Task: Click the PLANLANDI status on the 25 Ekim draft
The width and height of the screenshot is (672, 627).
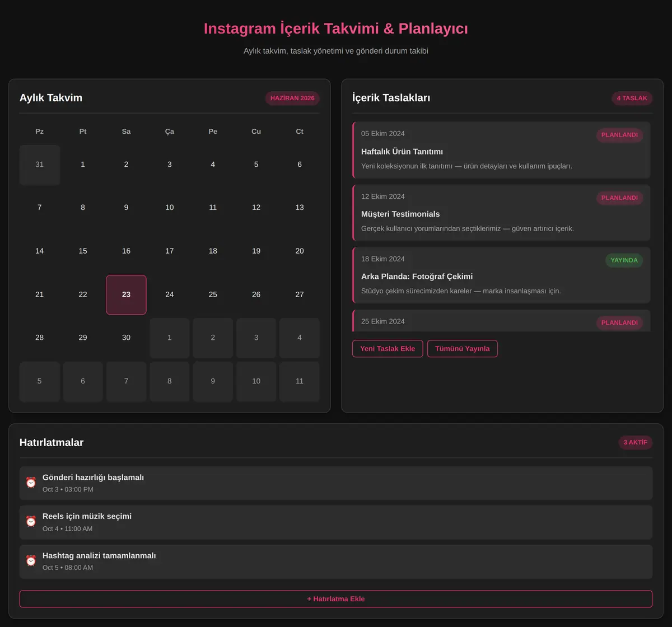Action: click(619, 322)
